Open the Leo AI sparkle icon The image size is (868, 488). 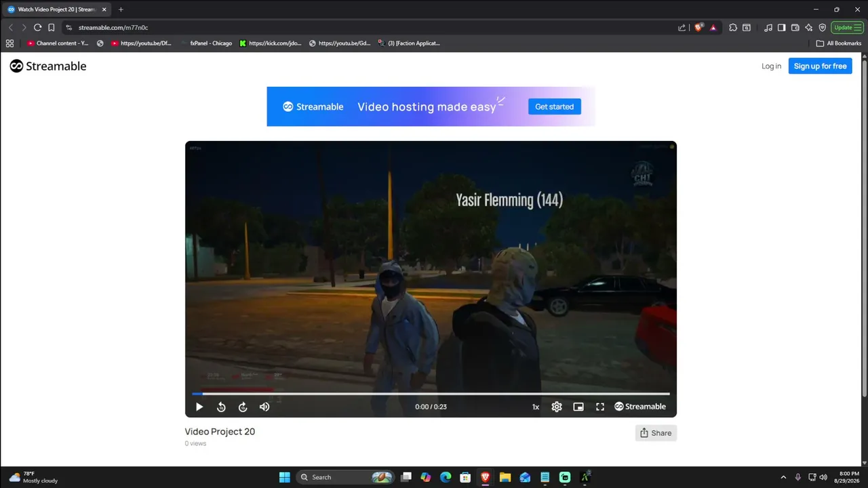808,28
